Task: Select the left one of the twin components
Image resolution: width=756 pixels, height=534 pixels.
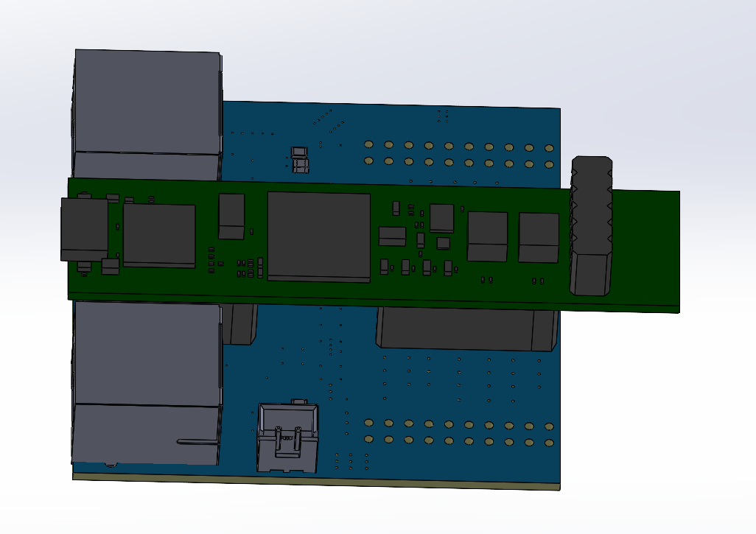Action: click(487, 236)
